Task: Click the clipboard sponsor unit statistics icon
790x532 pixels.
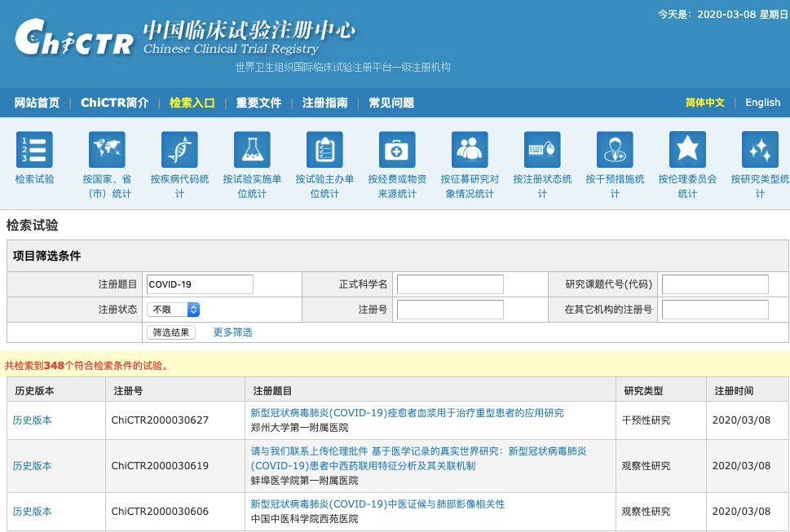Action: pos(324,150)
